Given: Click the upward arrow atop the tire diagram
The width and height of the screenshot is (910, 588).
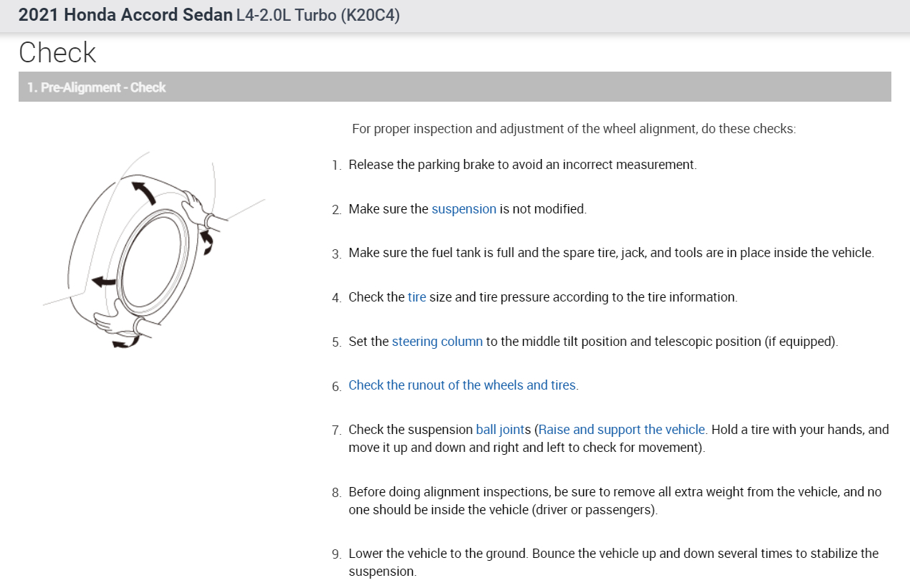Looking at the screenshot, I should pos(143,191).
